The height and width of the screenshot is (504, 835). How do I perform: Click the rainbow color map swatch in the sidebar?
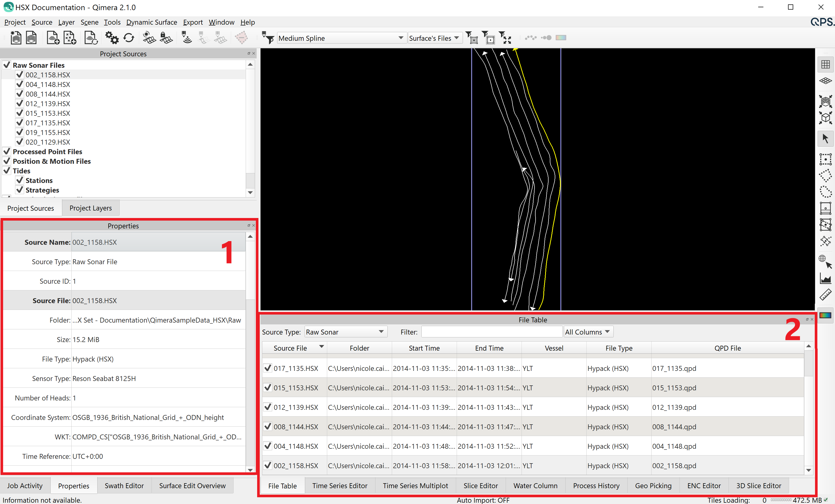pos(825,315)
